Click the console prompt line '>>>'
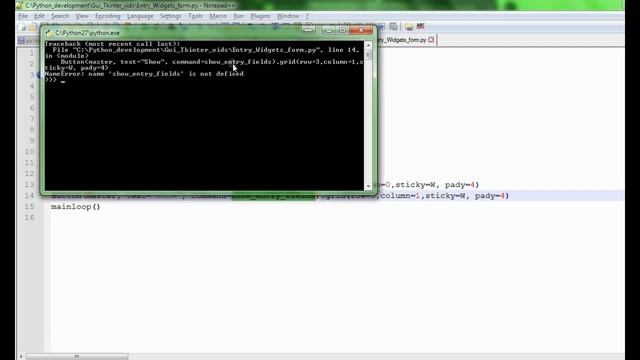 (x=51, y=80)
